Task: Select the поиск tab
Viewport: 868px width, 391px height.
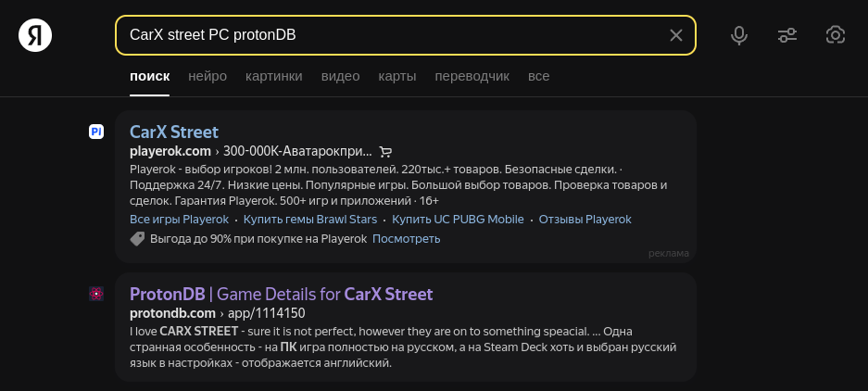Action: (149, 76)
